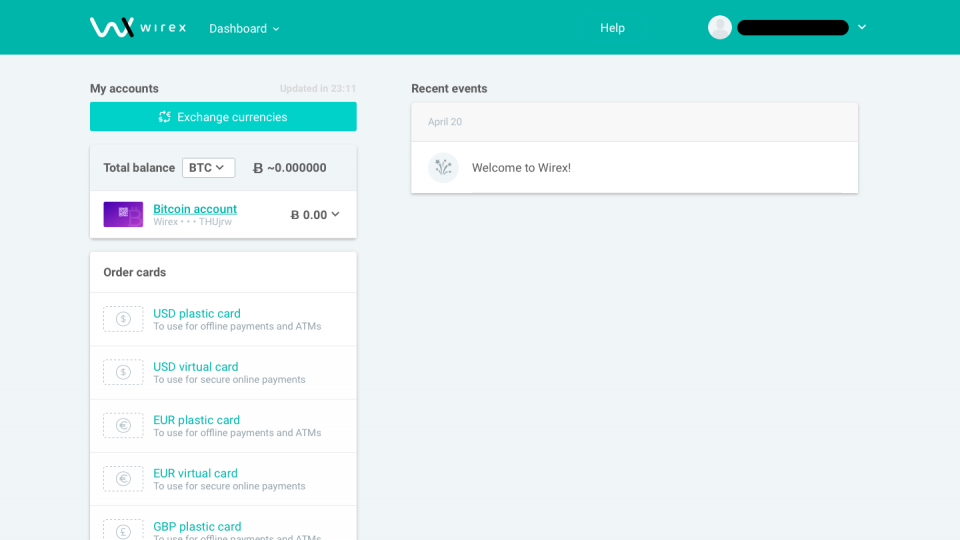Screen dimensions: 960x540
Task: Expand the user account menu chevron
Action: tap(861, 28)
